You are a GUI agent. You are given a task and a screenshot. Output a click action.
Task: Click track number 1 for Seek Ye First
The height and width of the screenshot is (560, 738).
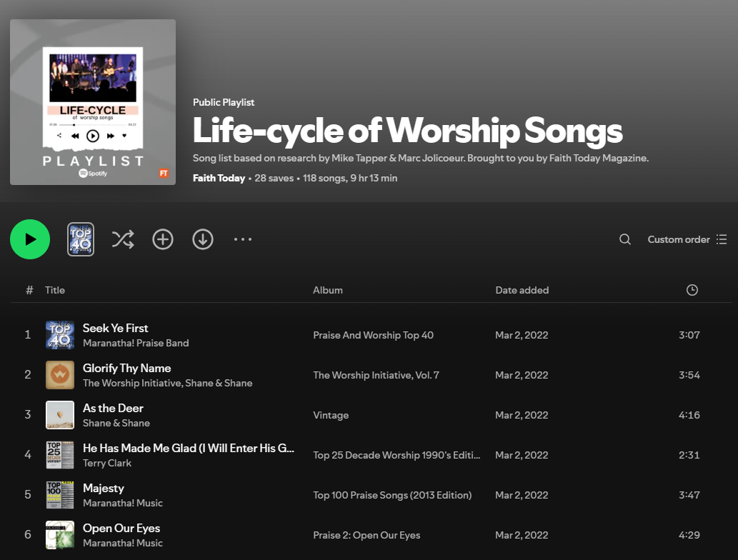tap(28, 334)
